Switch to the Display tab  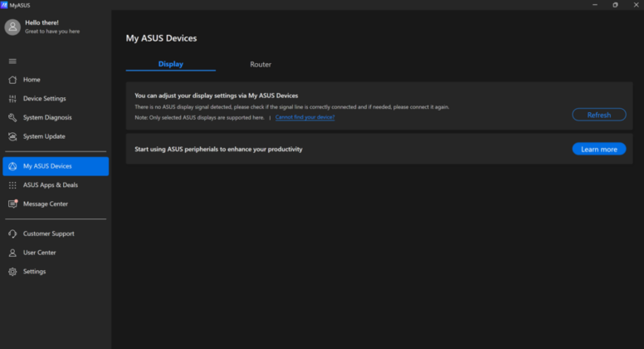tap(170, 64)
